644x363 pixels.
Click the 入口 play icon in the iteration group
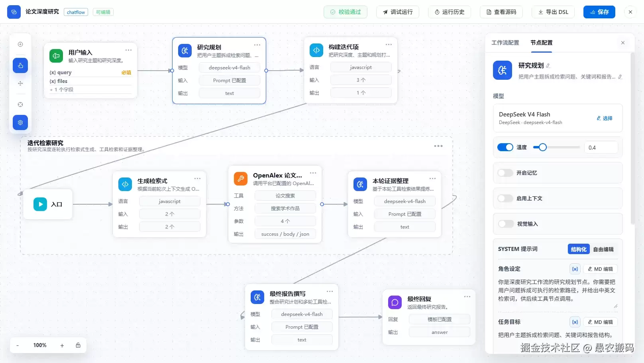coord(40,204)
